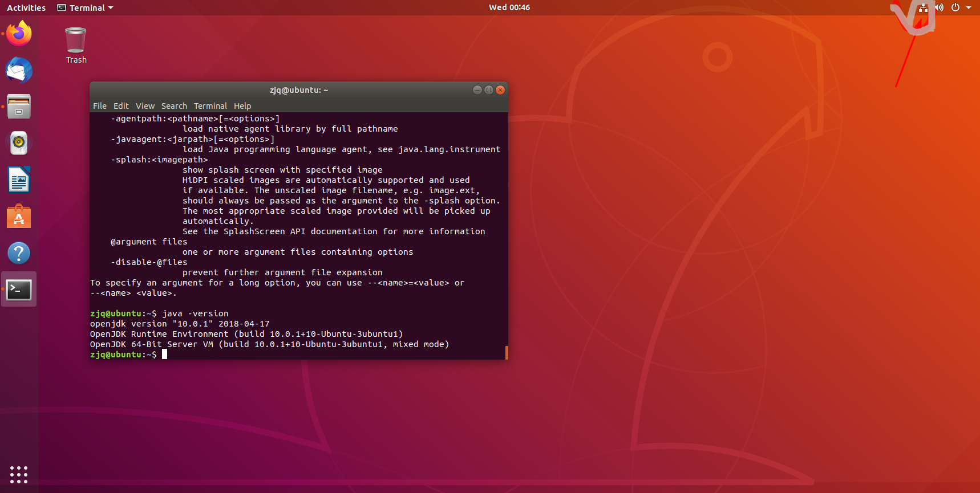The width and height of the screenshot is (980, 493).
Task: Click the 'OpenJDK 64-Bit Server VM' line
Action: click(269, 344)
